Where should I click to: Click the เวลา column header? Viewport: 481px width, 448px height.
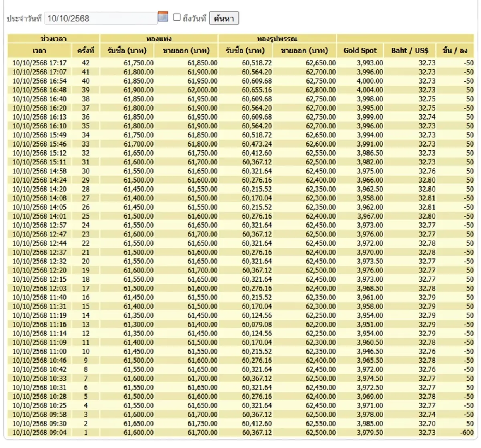[39, 50]
